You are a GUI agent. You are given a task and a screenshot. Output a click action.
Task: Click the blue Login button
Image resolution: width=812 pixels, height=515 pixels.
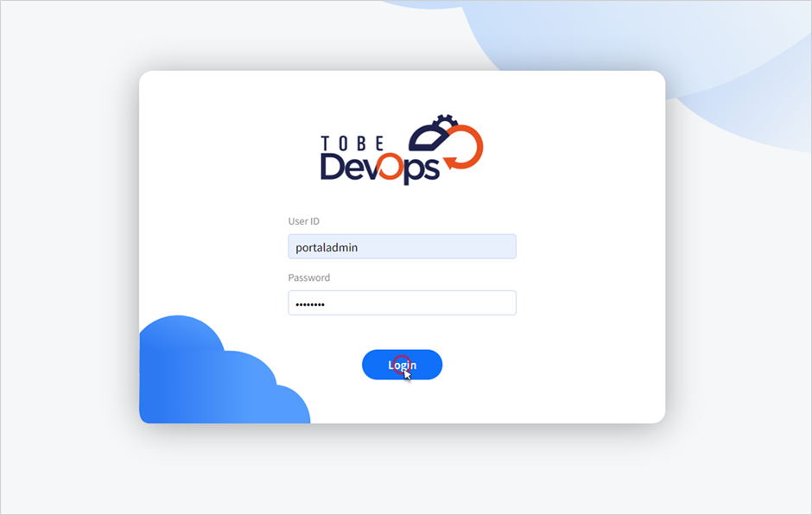(x=402, y=365)
